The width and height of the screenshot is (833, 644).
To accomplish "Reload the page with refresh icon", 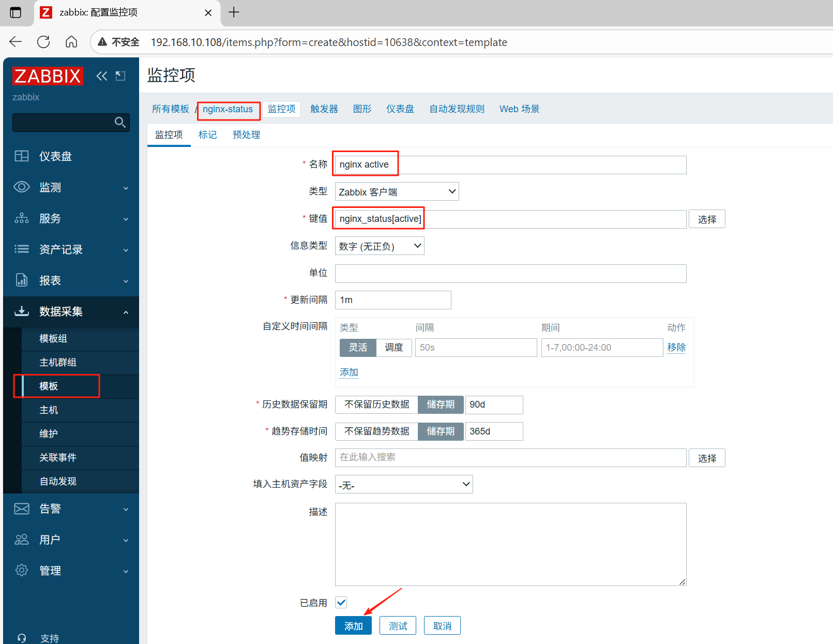I will [43, 42].
